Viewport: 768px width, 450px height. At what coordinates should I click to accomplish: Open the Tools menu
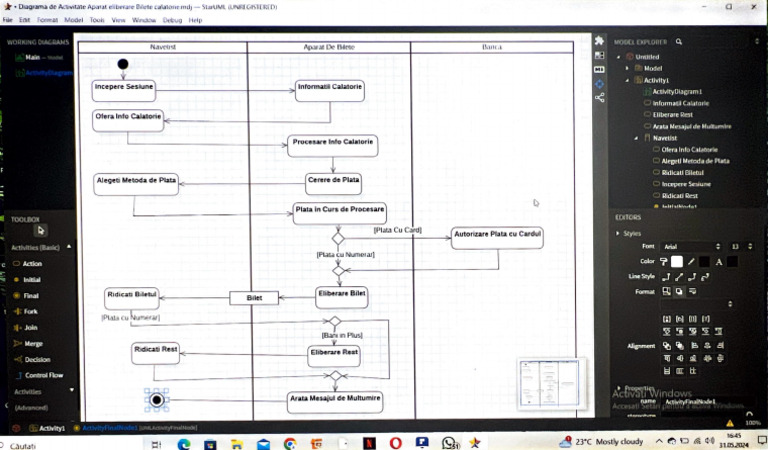pos(97,20)
